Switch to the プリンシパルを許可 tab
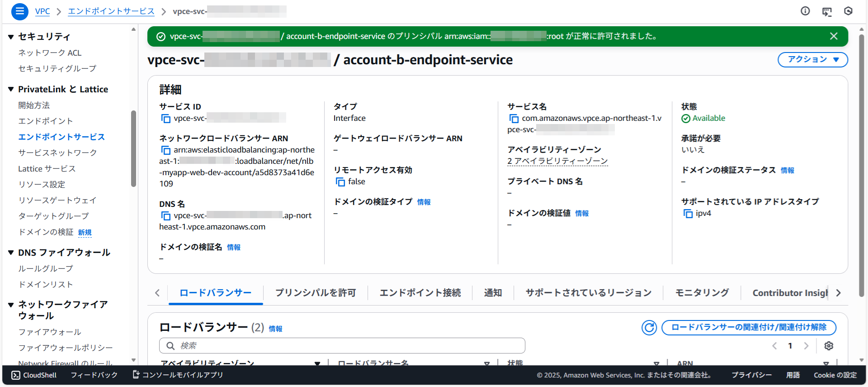Image resolution: width=868 pixels, height=387 pixels. (x=316, y=293)
